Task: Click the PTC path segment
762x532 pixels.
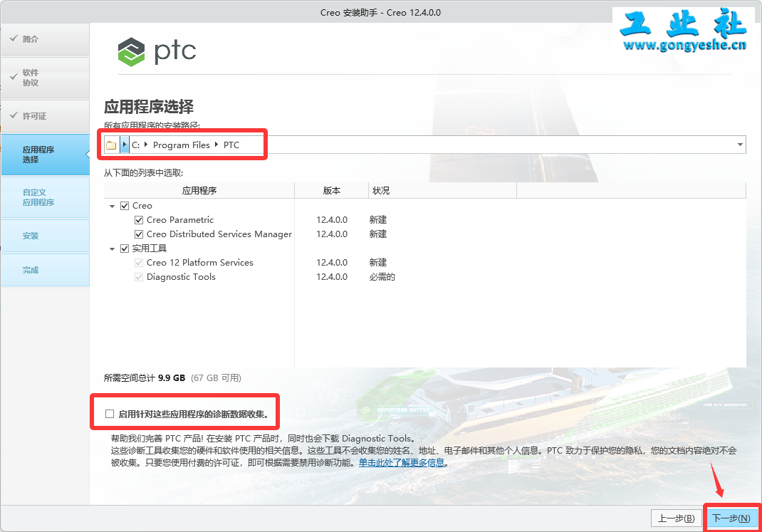Action: coord(231,145)
